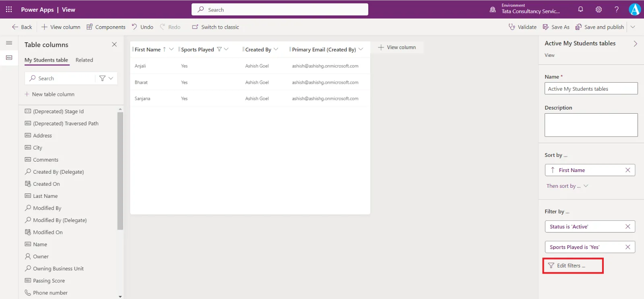Click New table column
Image resolution: width=644 pixels, height=299 pixels.
tap(50, 94)
